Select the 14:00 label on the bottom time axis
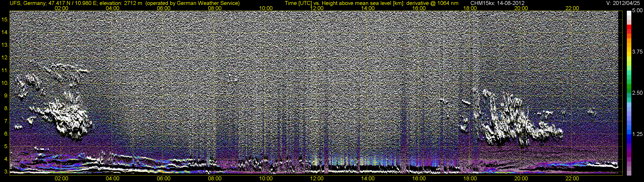The height and width of the screenshot is (182, 644). tap(368, 179)
